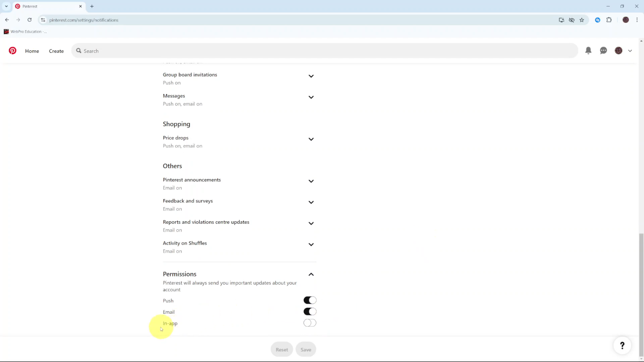Click the 'Activity on Shuffles' label
Viewport: 644px width, 362px height.
tap(185, 243)
